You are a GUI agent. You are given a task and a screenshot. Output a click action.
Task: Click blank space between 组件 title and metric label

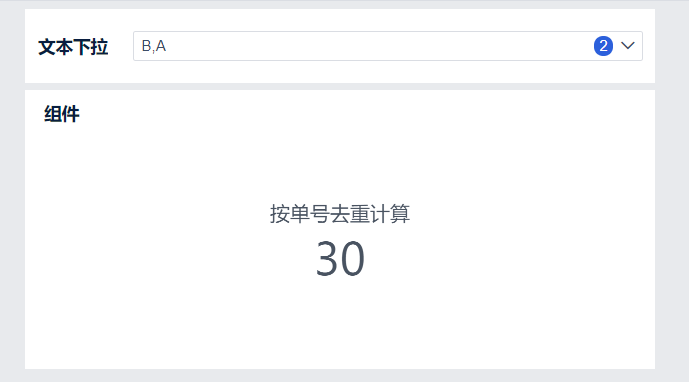(340, 163)
